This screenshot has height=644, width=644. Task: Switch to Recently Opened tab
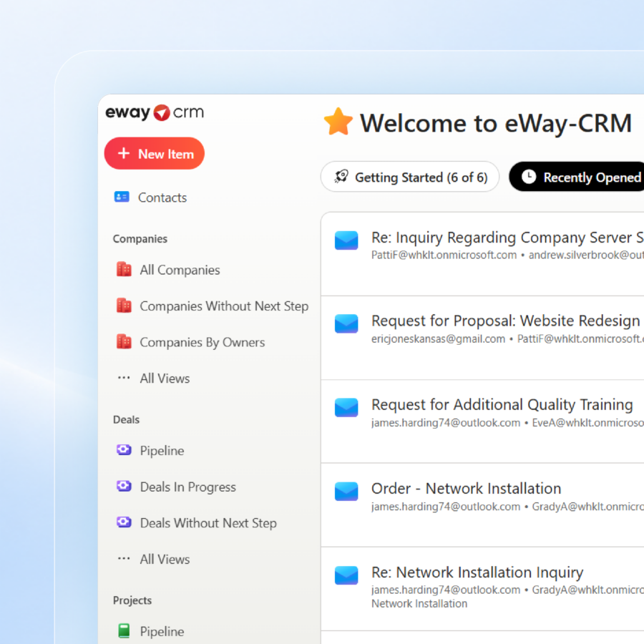(x=577, y=177)
